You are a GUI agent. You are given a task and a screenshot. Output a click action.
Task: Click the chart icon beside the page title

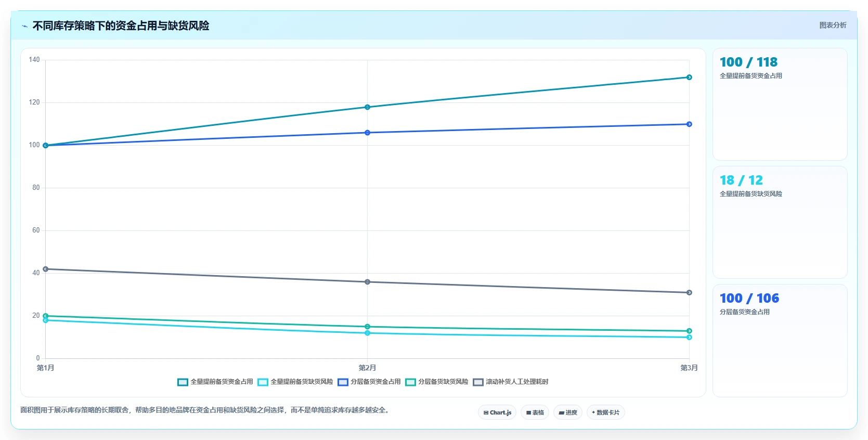24,26
